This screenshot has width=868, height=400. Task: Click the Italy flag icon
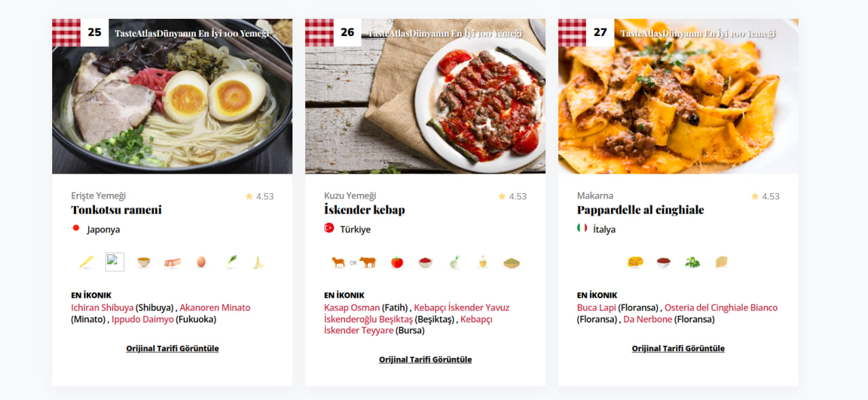(x=583, y=228)
